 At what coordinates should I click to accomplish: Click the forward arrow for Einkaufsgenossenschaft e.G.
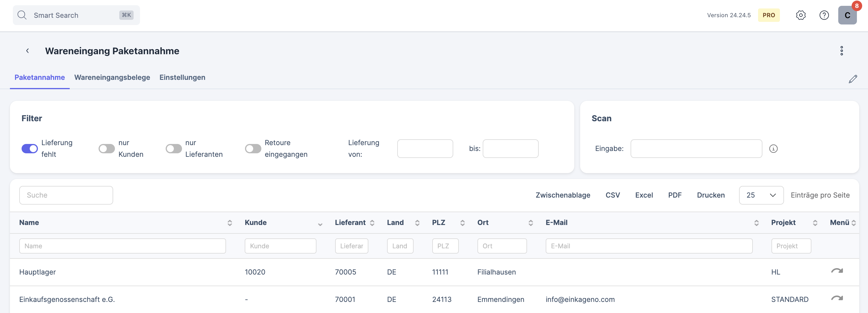click(837, 298)
